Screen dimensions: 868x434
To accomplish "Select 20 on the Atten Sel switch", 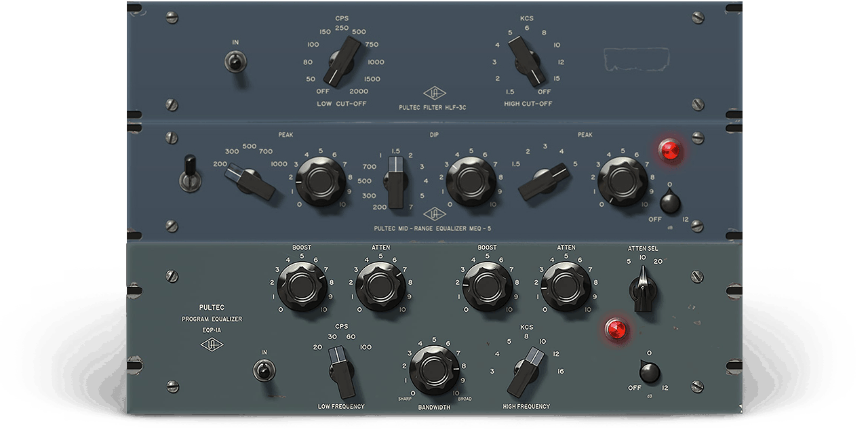I will [x=658, y=261].
